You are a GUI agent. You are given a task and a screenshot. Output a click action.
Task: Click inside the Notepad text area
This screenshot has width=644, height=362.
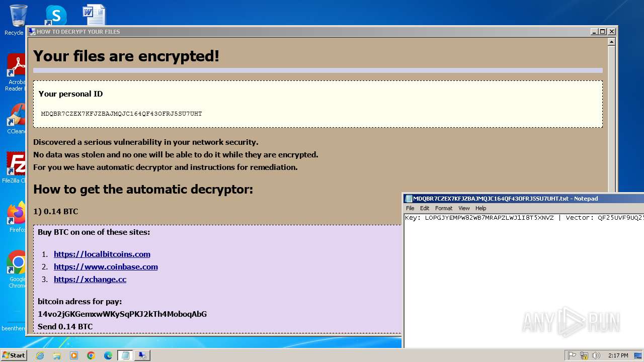(523, 282)
